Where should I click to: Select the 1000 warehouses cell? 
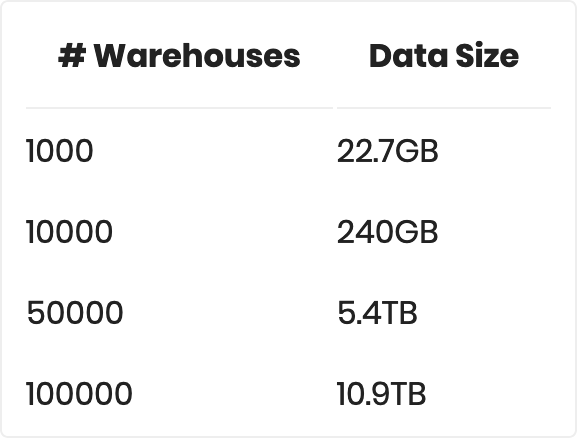click(60, 151)
